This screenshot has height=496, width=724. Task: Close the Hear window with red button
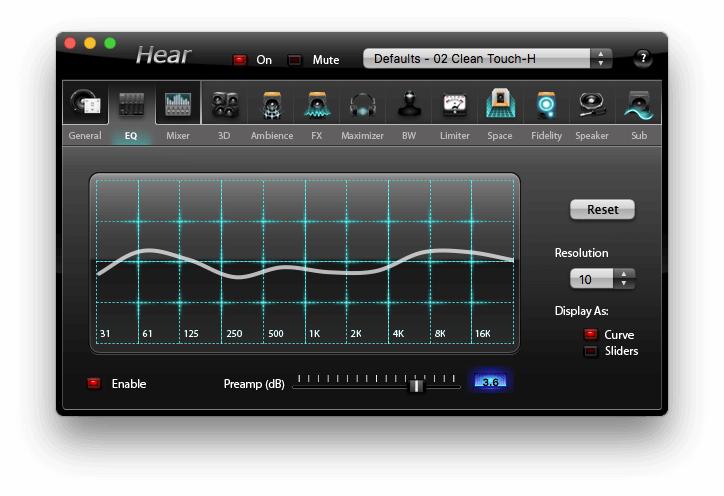pyautogui.click(x=70, y=43)
